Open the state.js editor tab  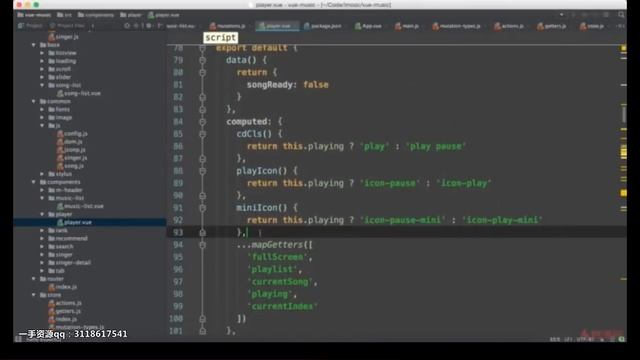coord(591,26)
